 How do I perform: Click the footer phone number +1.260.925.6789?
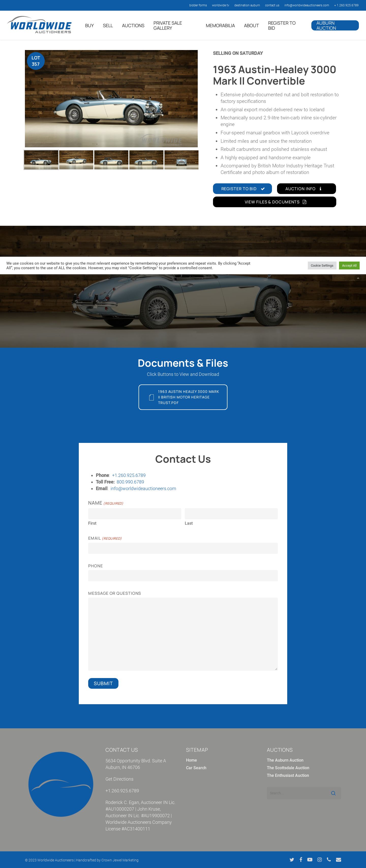[122, 791]
